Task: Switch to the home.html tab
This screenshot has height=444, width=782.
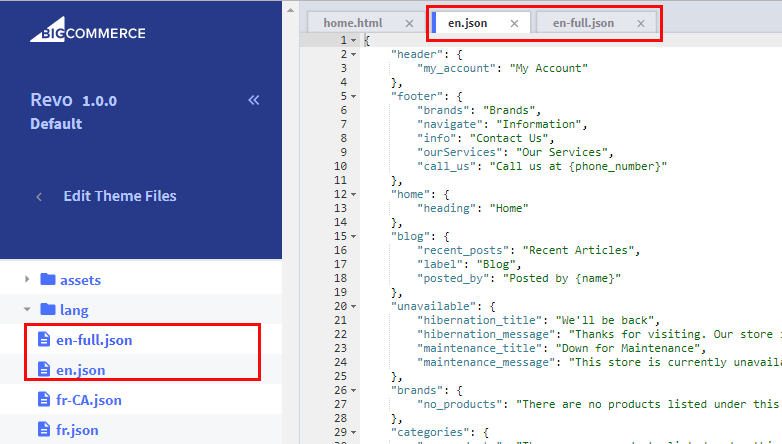Action: 354,23
